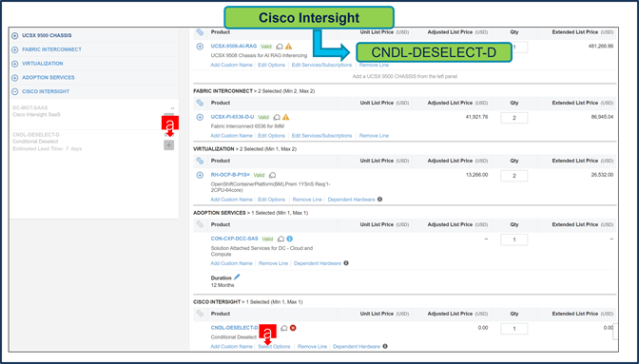Click link icon in Fabric Interconnect table header
The width and height of the screenshot is (639, 364).
click(200, 103)
